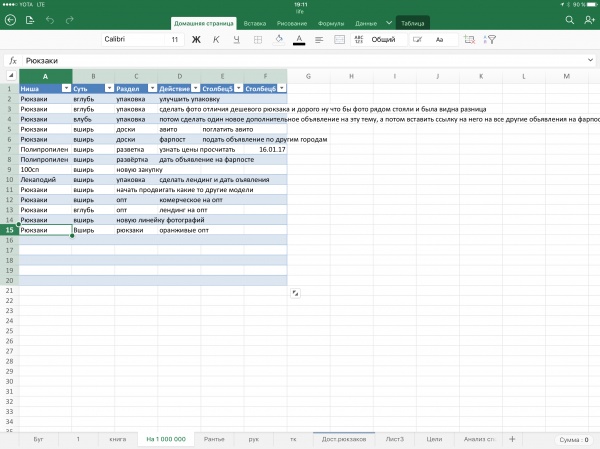Select the На 1 000 000 sheet
Screen dimensions: 600x449
tap(166, 439)
